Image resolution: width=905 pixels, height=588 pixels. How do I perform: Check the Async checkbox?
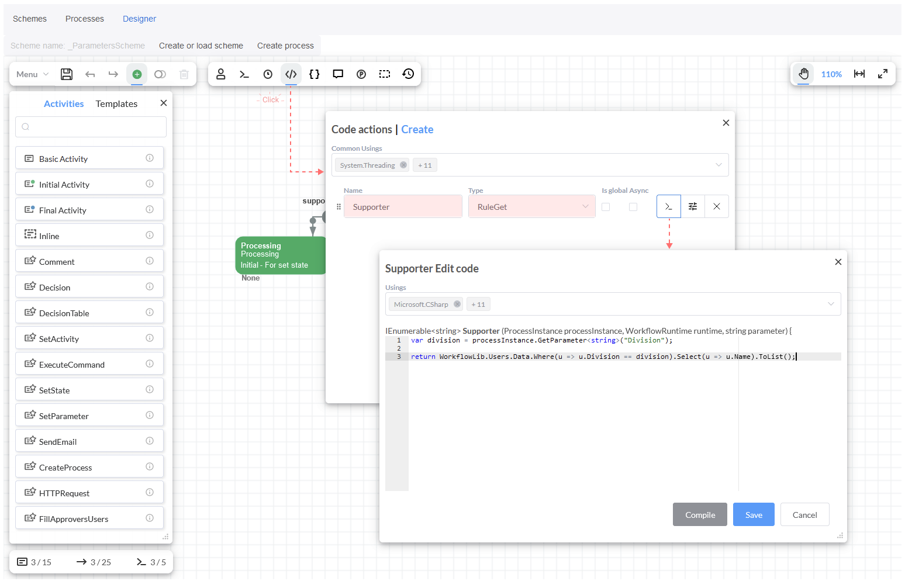[633, 207]
